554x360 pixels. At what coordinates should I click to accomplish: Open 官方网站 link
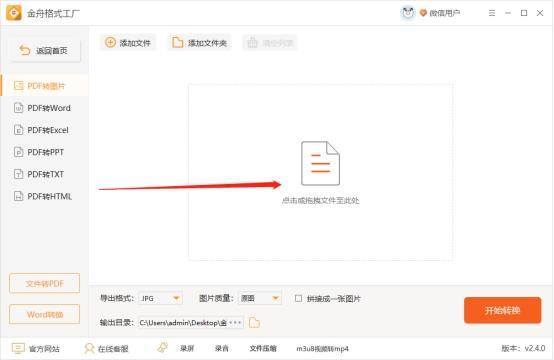[x=36, y=349]
